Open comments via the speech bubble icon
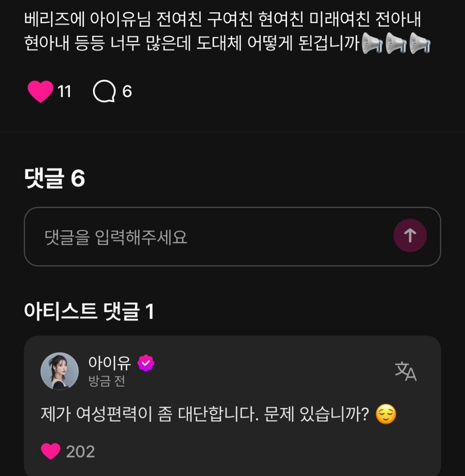Image resolution: width=465 pixels, height=476 pixels. (x=104, y=91)
